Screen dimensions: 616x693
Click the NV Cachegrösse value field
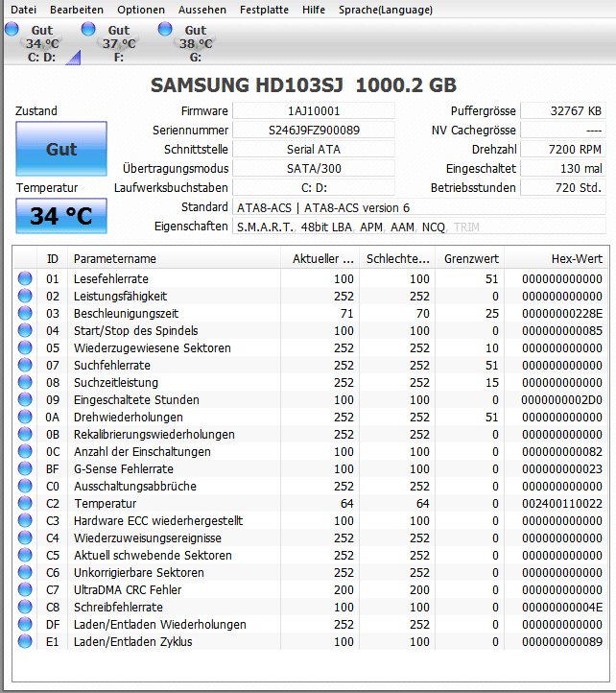pos(563,130)
